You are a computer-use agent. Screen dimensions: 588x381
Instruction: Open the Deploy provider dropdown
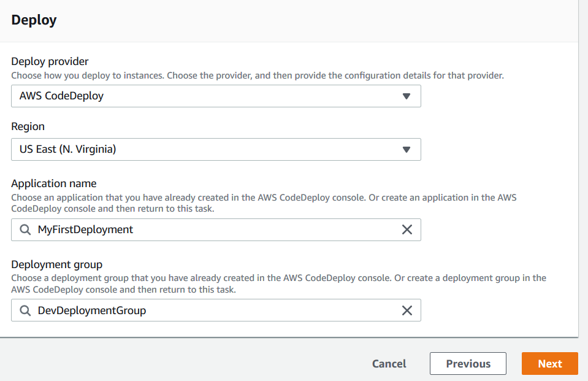pyautogui.click(x=215, y=96)
